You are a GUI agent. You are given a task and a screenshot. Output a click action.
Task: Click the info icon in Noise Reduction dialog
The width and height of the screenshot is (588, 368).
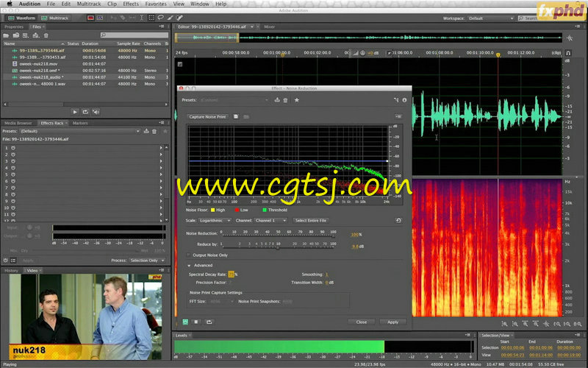coord(404,100)
